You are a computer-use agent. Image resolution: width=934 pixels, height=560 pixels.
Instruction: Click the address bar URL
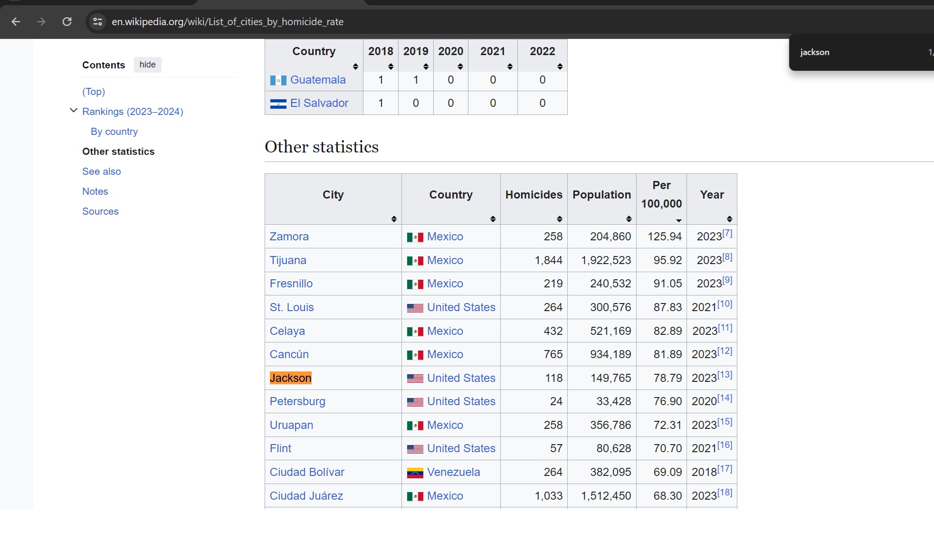pos(228,22)
